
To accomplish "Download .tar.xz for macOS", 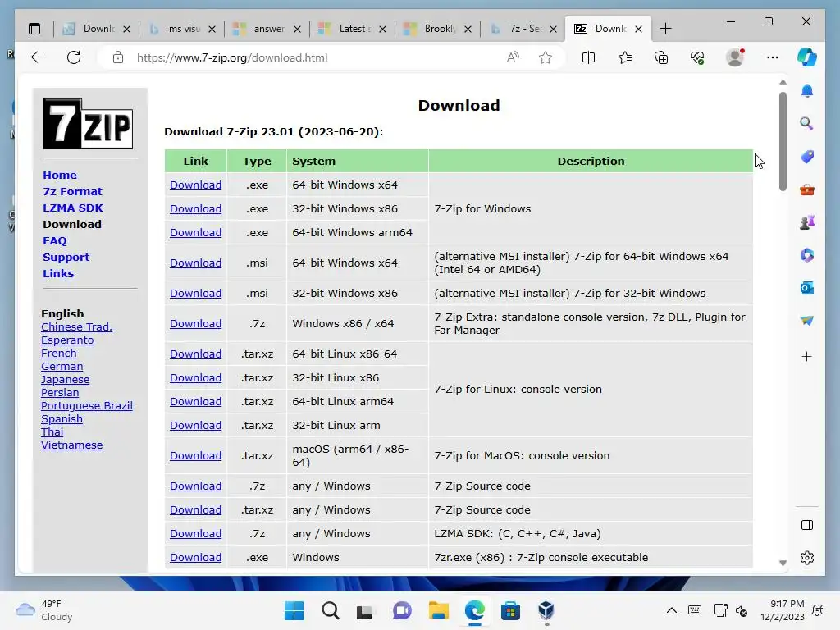I will (195, 455).
